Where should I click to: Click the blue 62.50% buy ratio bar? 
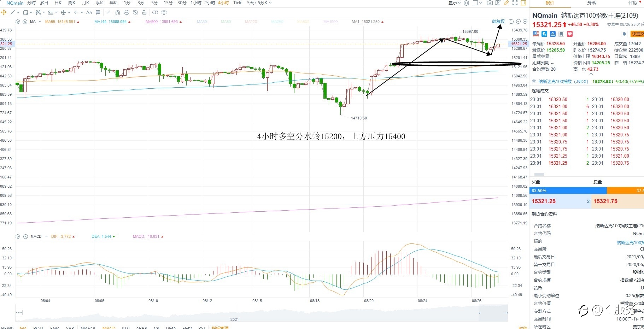tap(568, 191)
